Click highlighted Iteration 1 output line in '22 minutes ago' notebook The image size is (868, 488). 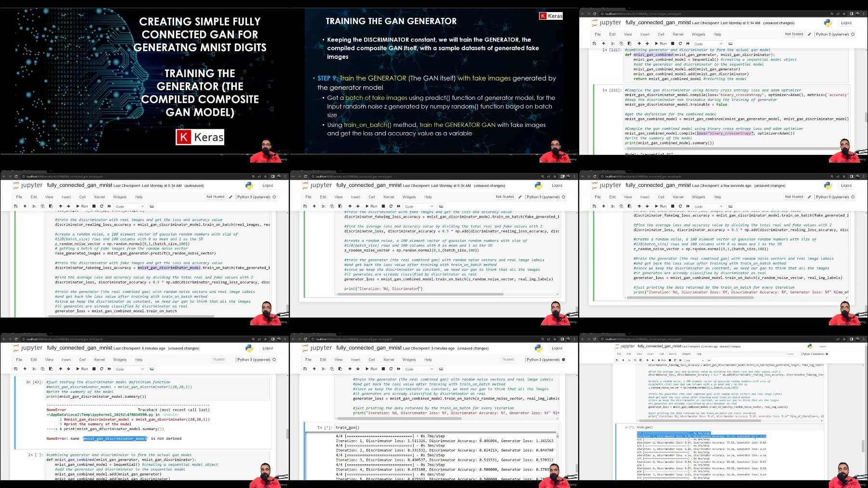point(701,436)
